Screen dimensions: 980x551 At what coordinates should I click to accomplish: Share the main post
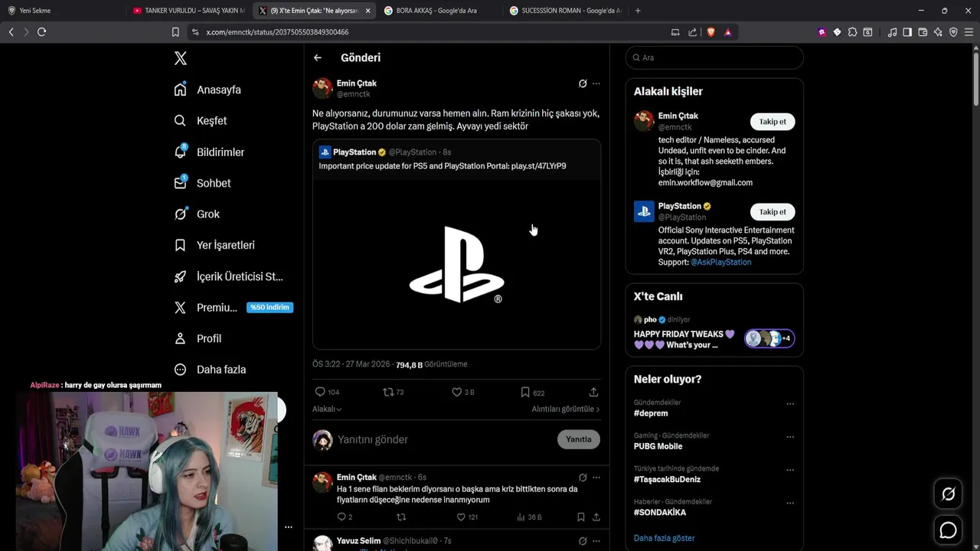coord(593,392)
